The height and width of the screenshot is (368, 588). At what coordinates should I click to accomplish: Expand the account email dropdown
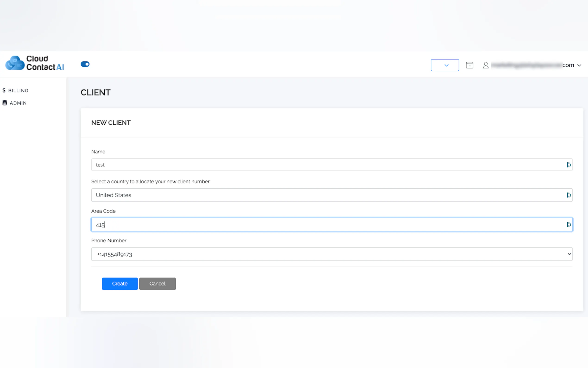(579, 65)
